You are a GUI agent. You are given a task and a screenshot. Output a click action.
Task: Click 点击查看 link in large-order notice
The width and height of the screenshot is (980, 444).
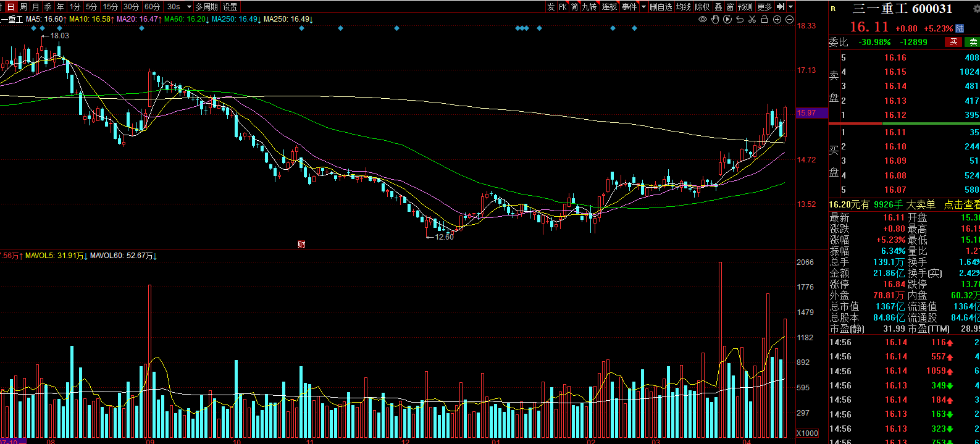pyautogui.click(x=961, y=204)
